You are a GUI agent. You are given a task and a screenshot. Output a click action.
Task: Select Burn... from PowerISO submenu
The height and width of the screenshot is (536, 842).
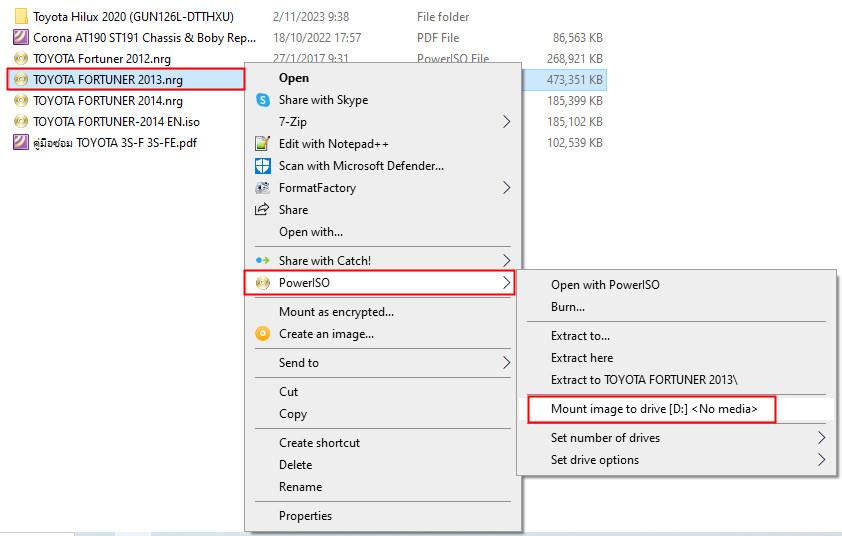pyautogui.click(x=568, y=307)
